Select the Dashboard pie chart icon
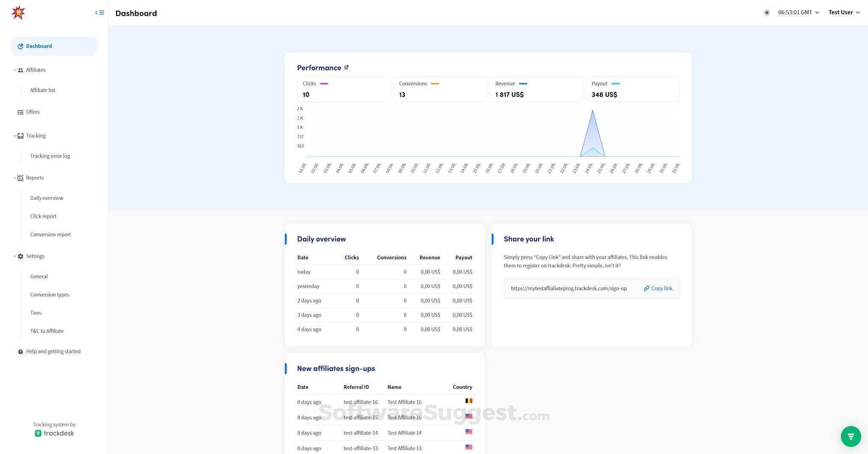Screen dimensions: 868x454 [x=20, y=46]
